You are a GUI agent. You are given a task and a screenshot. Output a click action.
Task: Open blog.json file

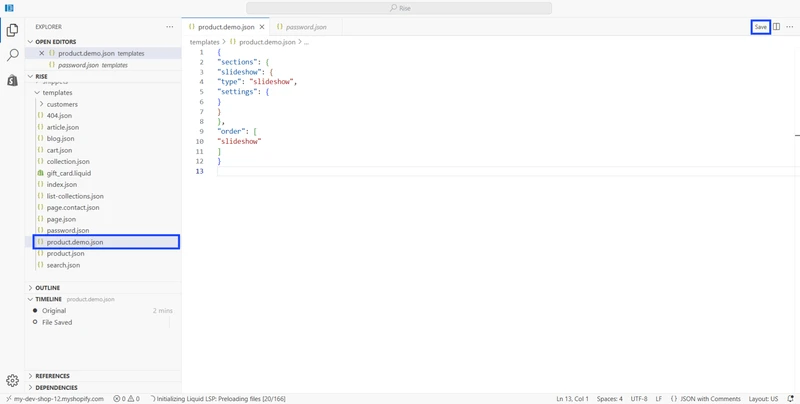coord(60,139)
